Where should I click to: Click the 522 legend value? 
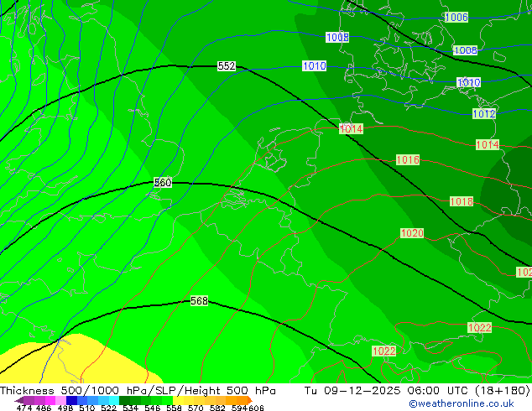108,408
